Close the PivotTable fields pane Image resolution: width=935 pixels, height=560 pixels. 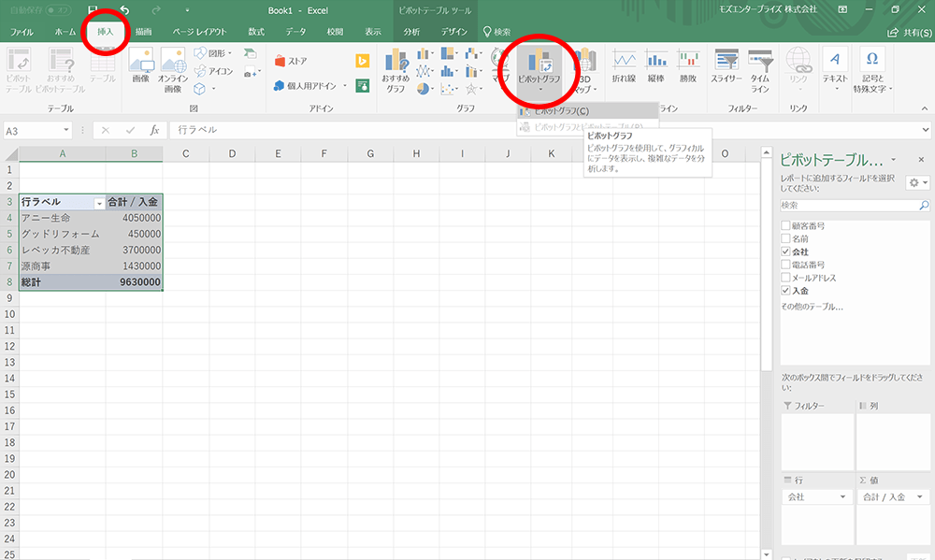(x=921, y=160)
